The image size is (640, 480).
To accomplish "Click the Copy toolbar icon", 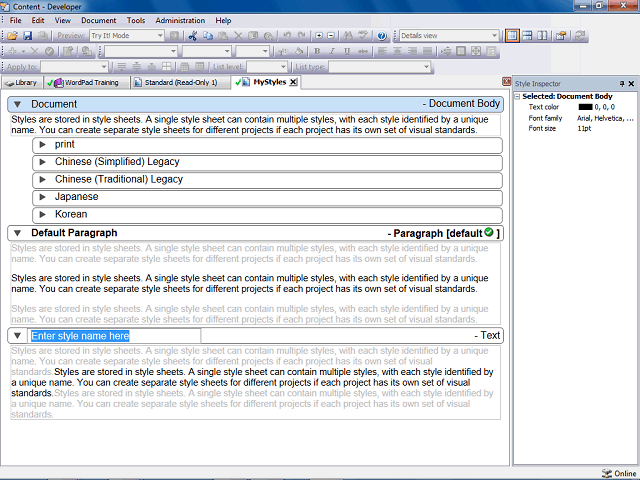I will click(208, 36).
